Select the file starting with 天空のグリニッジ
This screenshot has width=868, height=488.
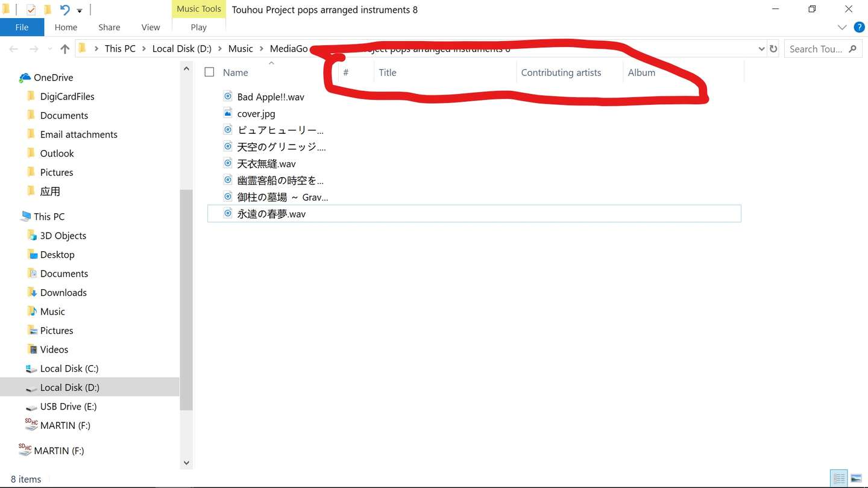pos(281,147)
